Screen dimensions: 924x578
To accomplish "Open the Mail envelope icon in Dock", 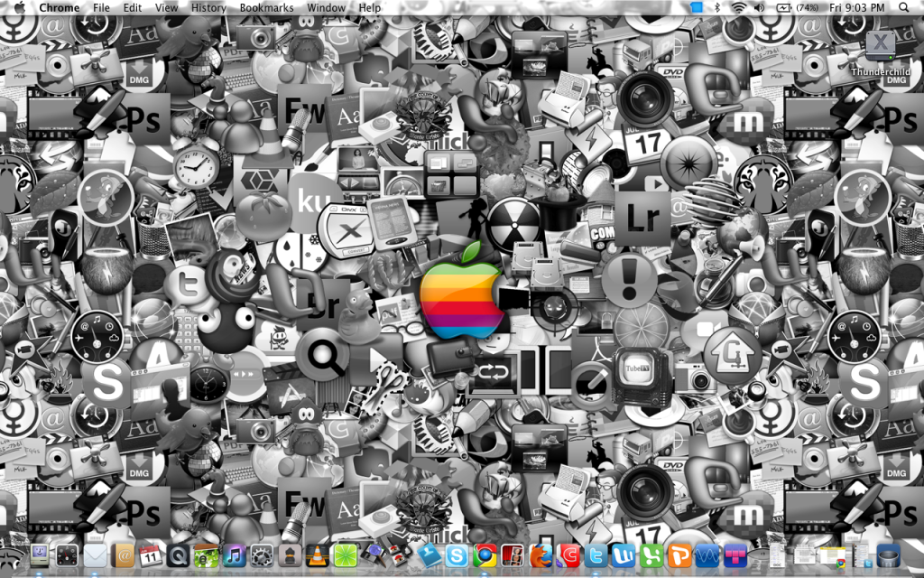I will [95, 556].
